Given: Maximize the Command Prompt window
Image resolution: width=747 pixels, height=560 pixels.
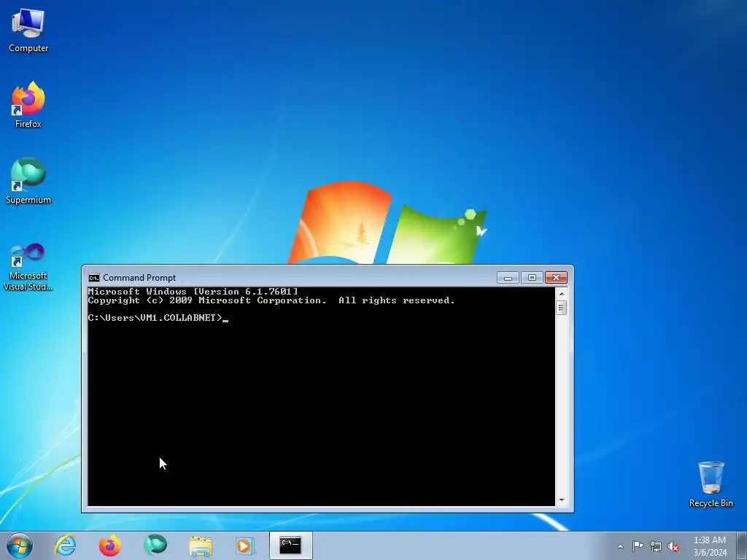Looking at the screenshot, I should click(532, 278).
